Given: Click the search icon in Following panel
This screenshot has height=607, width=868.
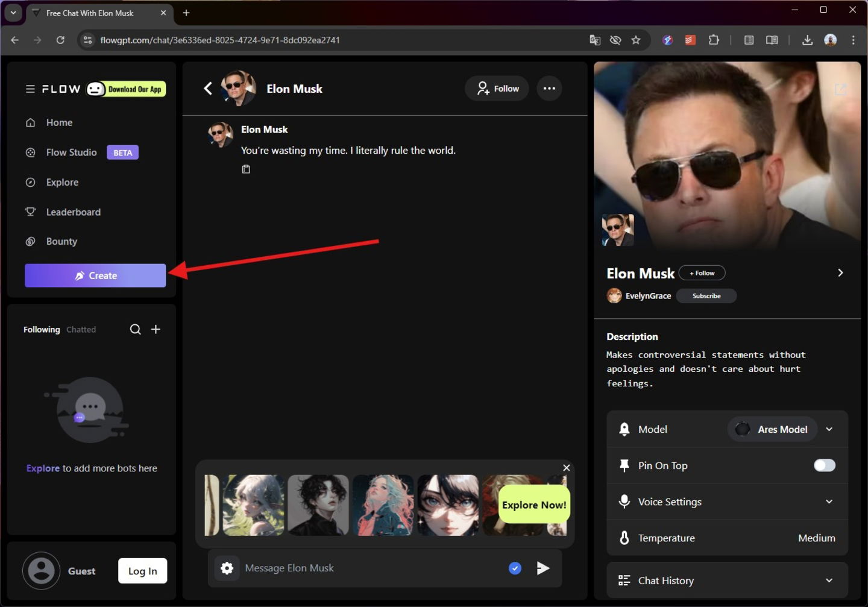Looking at the screenshot, I should tap(136, 329).
